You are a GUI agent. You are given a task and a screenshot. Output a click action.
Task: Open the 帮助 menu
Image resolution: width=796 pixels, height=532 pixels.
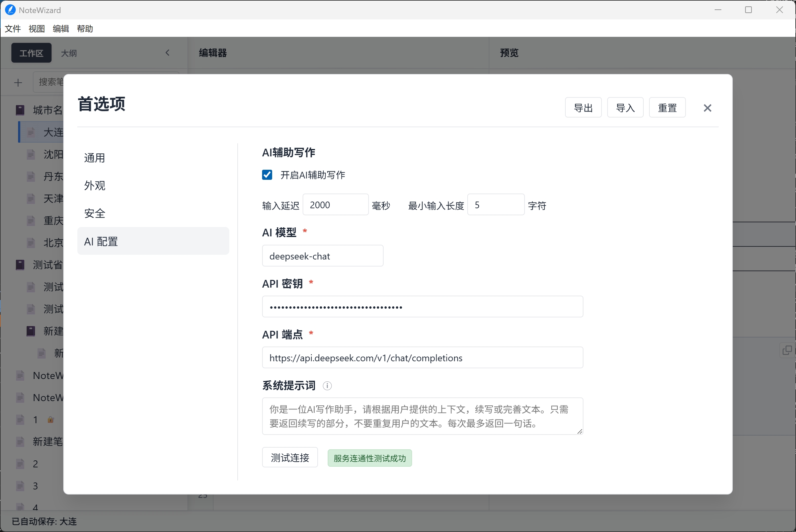tap(85, 28)
